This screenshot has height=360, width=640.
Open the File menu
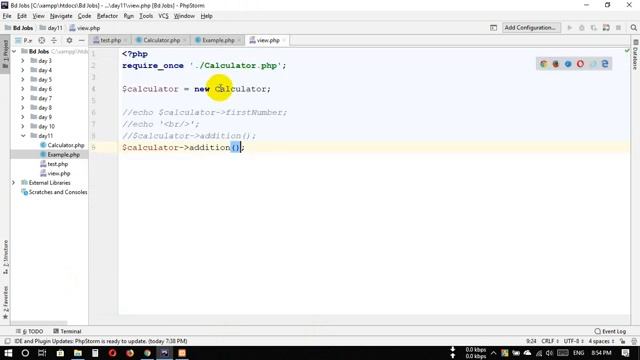point(7,16)
